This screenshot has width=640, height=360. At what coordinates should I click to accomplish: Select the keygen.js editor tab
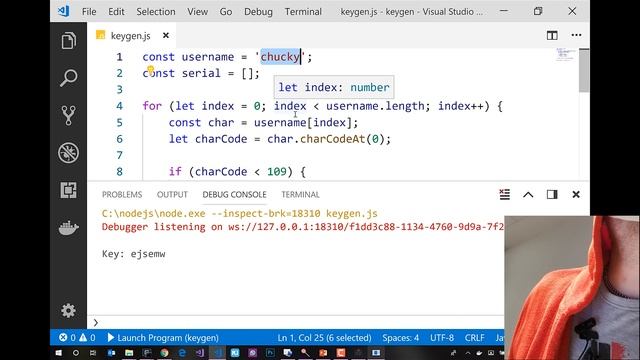click(131, 36)
